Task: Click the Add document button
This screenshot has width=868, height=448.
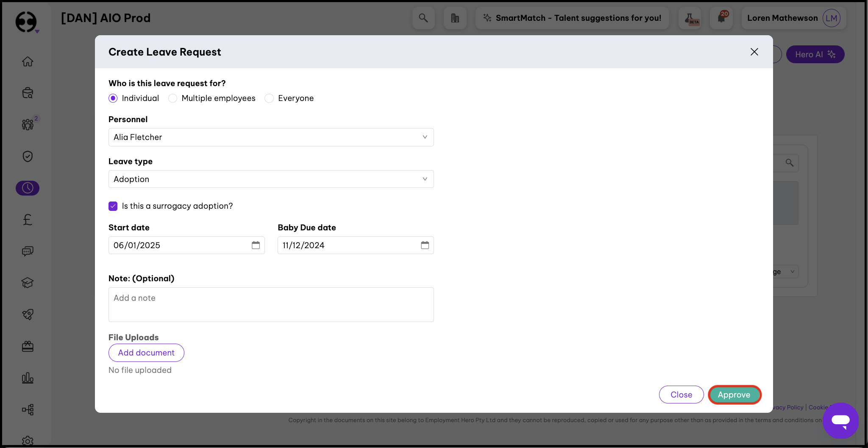Action: click(x=146, y=353)
